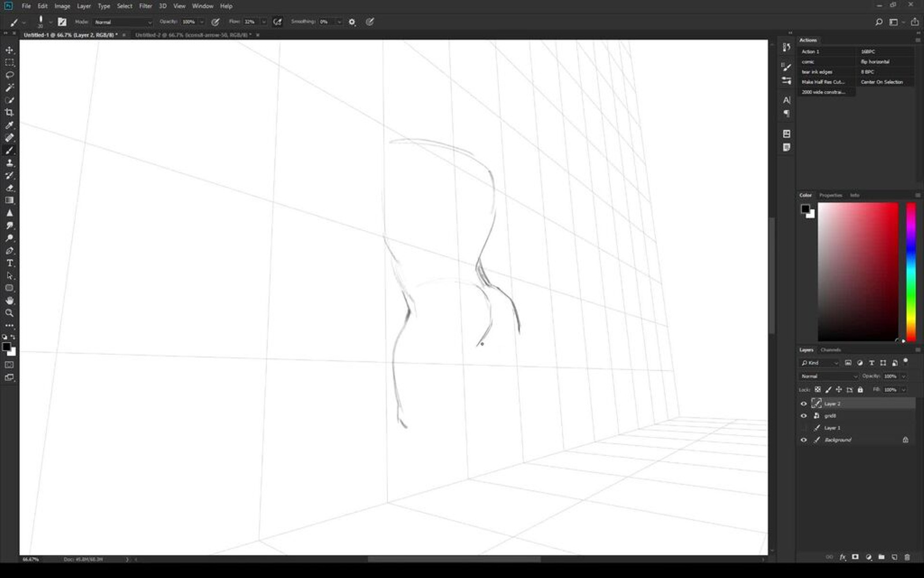924x578 pixels.
Task: Expand the layer Kind filter dropdown
Action: click(x=819, y=363)
